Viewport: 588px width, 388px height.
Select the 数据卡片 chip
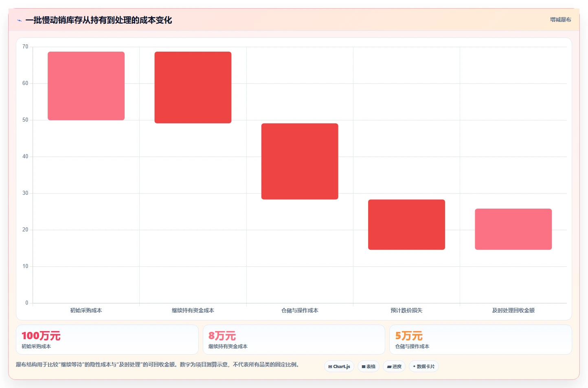point(424,366)
